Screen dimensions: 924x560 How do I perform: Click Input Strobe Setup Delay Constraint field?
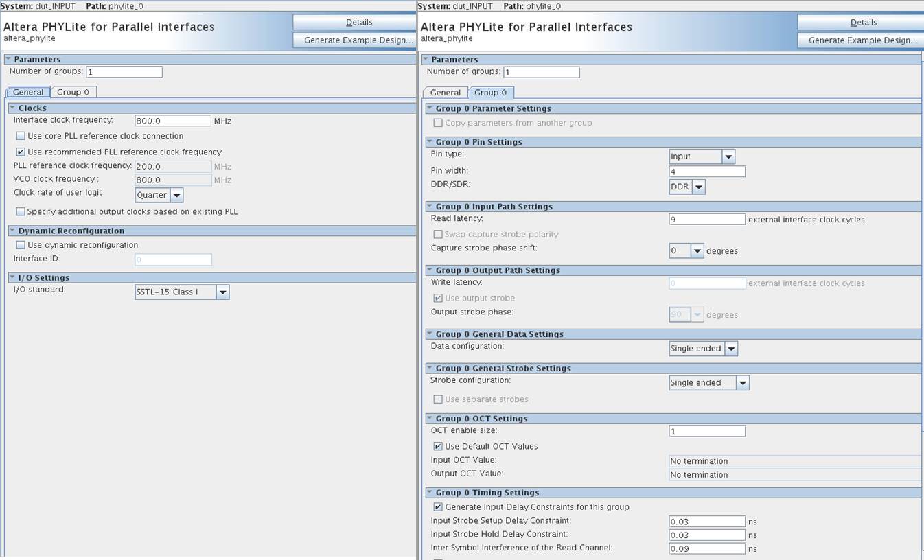pyautogui.click(x=707, y=522)
